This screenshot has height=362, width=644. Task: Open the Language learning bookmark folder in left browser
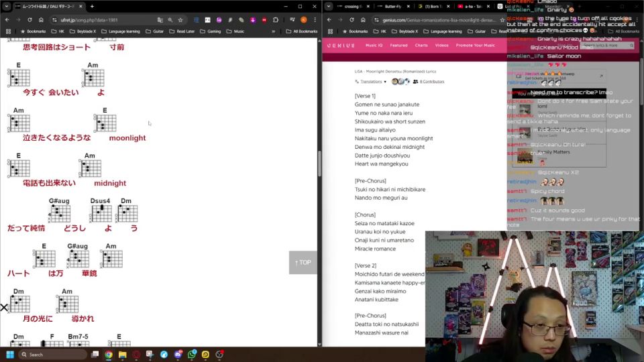point(120,32)
